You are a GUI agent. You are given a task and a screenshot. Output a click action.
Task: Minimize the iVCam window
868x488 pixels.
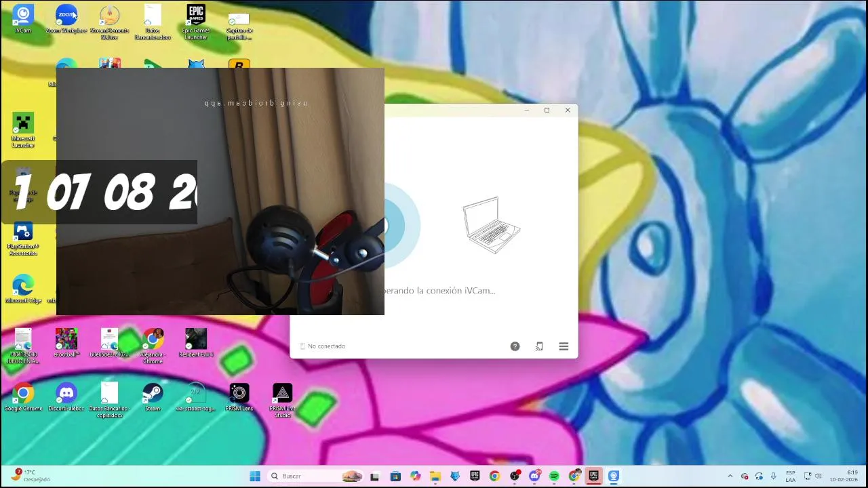[527, 110]
